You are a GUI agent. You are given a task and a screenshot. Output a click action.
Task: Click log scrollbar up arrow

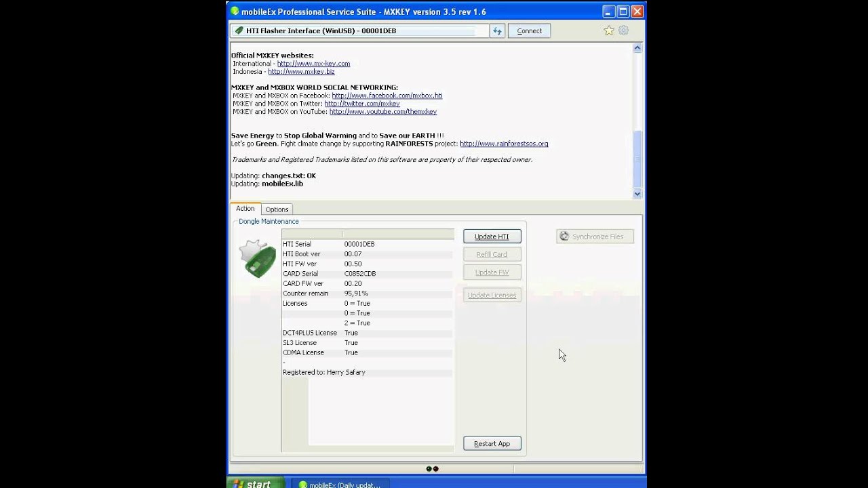(x=637, y=48)
